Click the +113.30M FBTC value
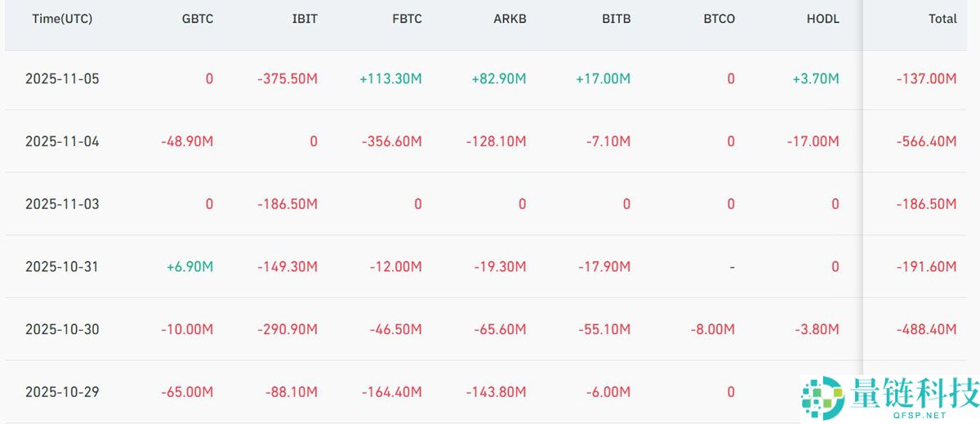Image resolution: width=980 pixels, height=424 pixels. tap(390, 79)
